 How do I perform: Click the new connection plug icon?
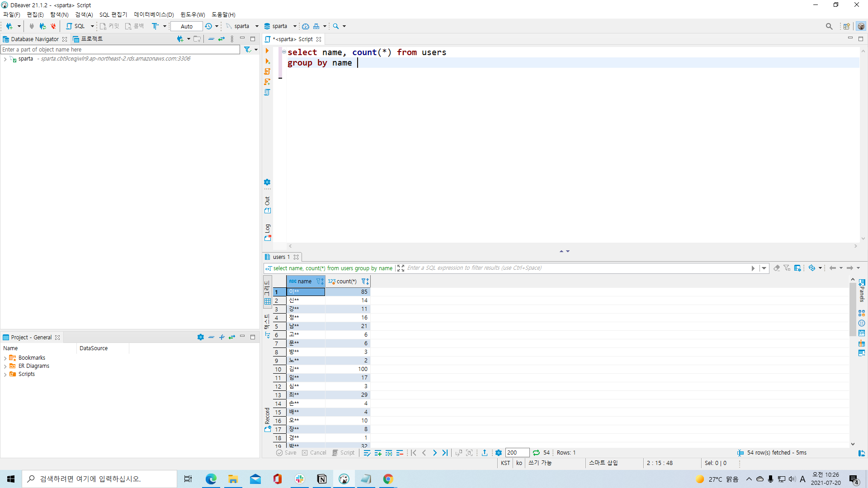click(x=9, y=26)
